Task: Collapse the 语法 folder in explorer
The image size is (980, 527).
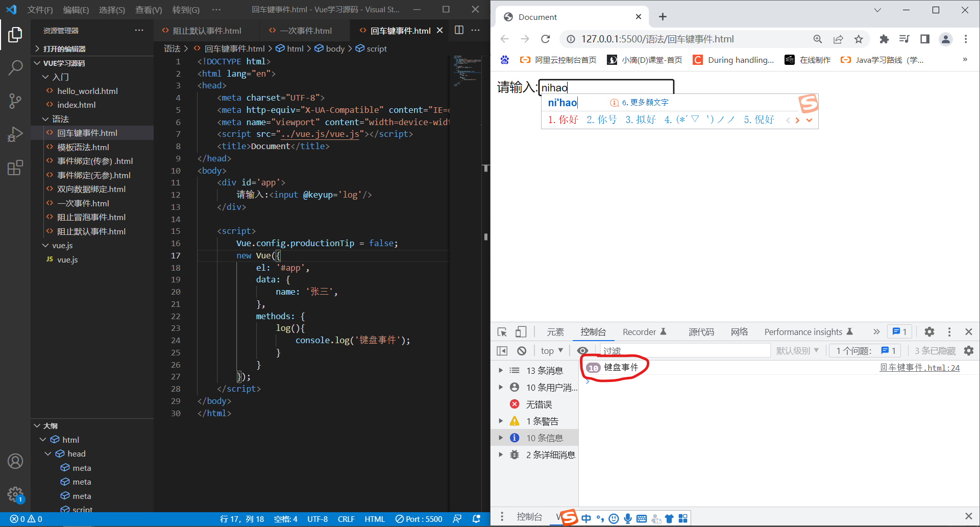Action: coord(45,119)
